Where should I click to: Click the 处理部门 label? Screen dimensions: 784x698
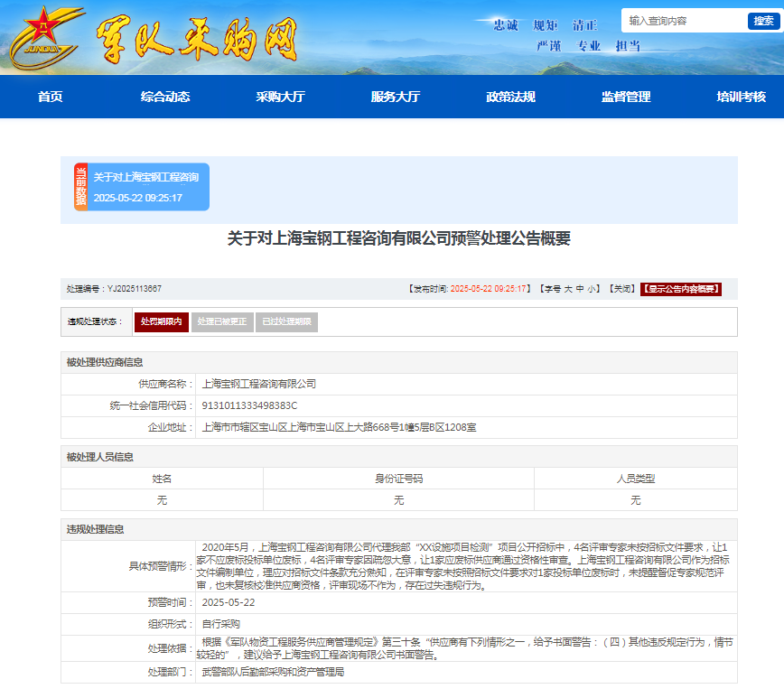tap(171, 672)
